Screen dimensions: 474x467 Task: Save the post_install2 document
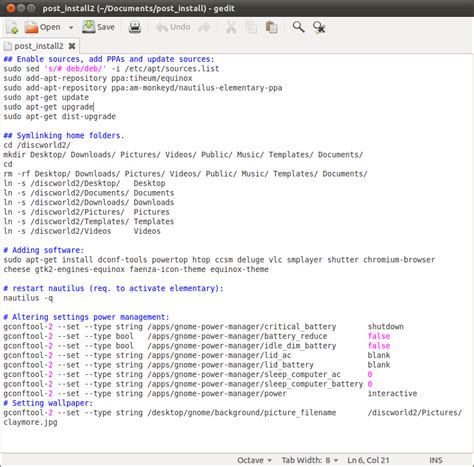(x=99, y=27)
